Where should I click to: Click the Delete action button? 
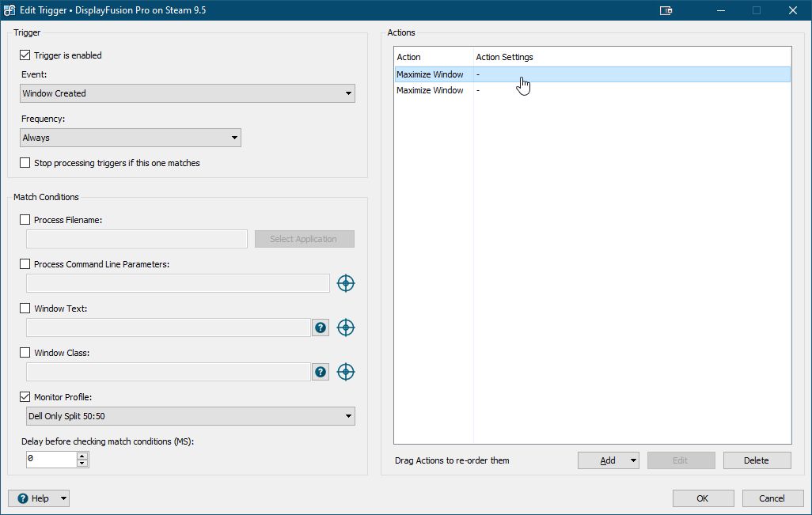pyautogui.click(x=756, y=460)
